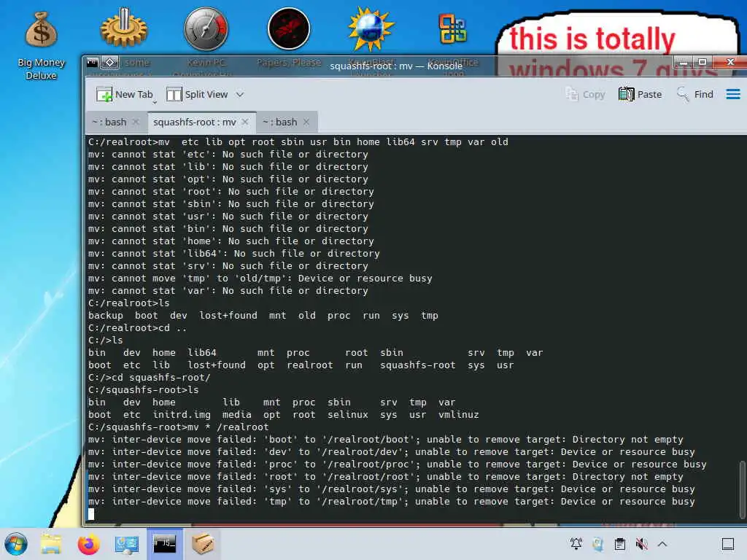
Task: Click the show desktop button in the taskbar
Action: 728,544
